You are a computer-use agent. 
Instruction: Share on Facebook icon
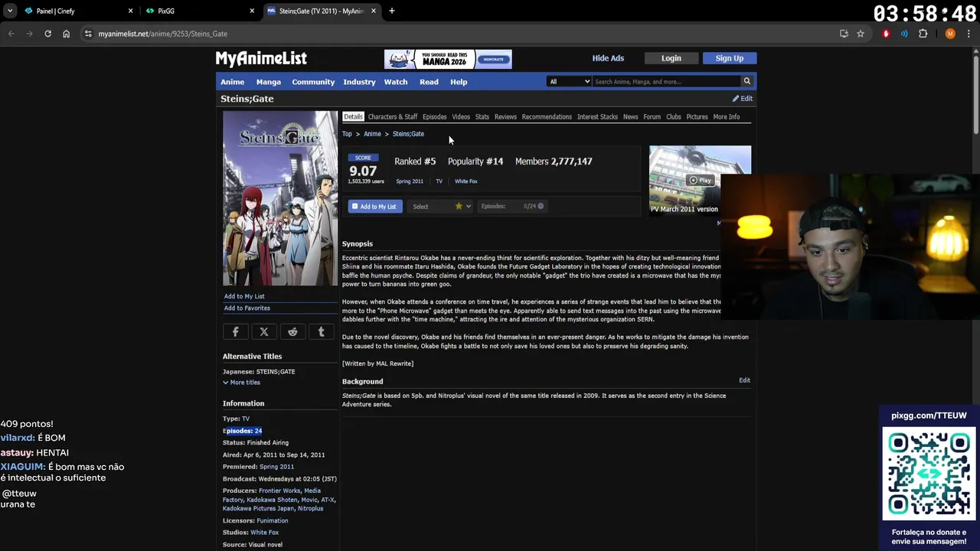coord(236,331)
